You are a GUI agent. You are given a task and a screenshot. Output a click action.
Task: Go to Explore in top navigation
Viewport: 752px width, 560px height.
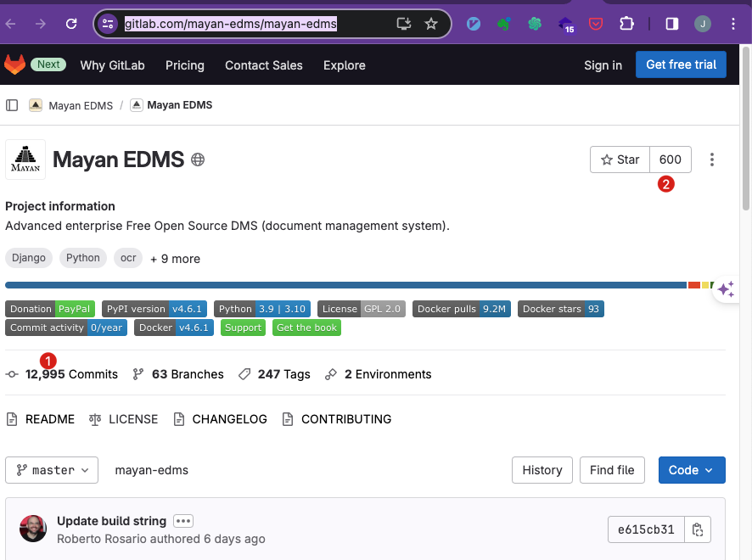[x=344, y=65]
